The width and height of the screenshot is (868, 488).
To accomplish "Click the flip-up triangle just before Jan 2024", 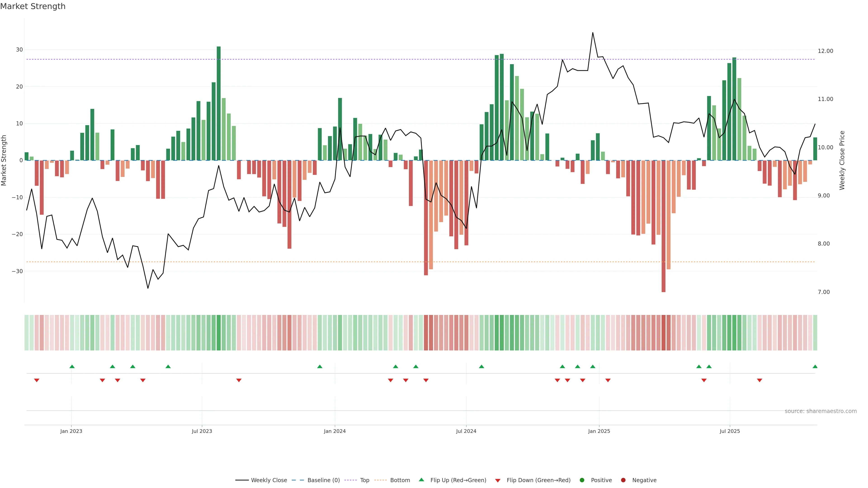I will pyautogui.click(x=320, y=366).
